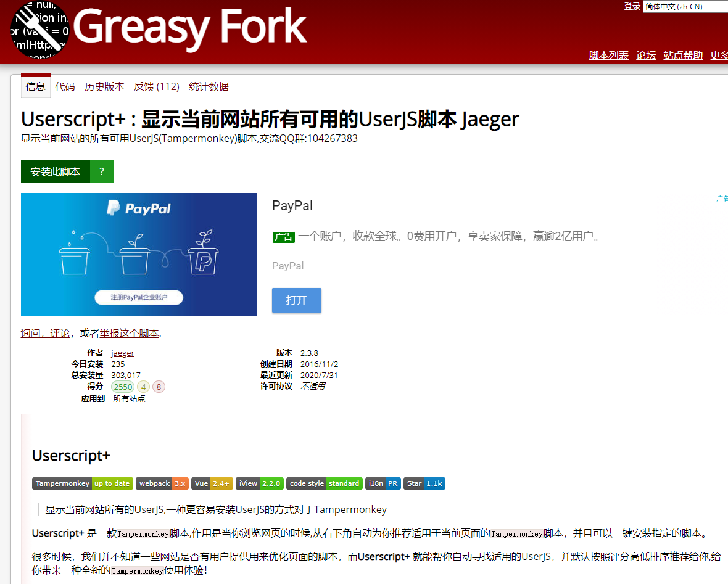The height and width of the screenshot is (584, 728).
Task: Click 注册PayPal企业账户 inside the banner
Action: [x=139, y=297]
